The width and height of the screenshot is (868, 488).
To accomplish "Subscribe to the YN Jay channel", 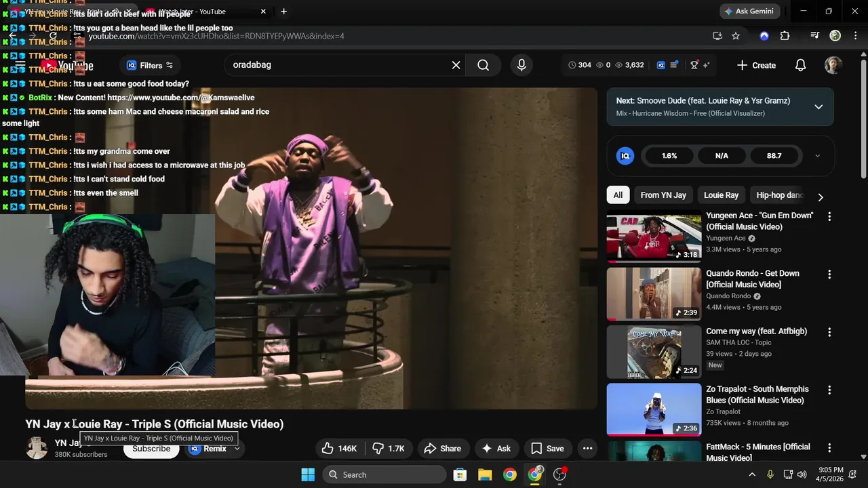I will click(x=151, y=449).
